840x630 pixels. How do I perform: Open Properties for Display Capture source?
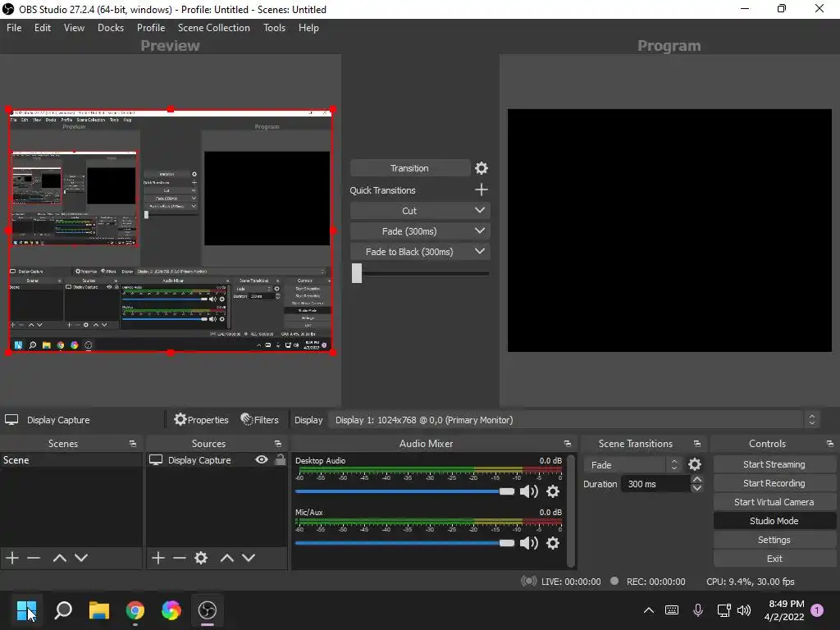point(202,420)
